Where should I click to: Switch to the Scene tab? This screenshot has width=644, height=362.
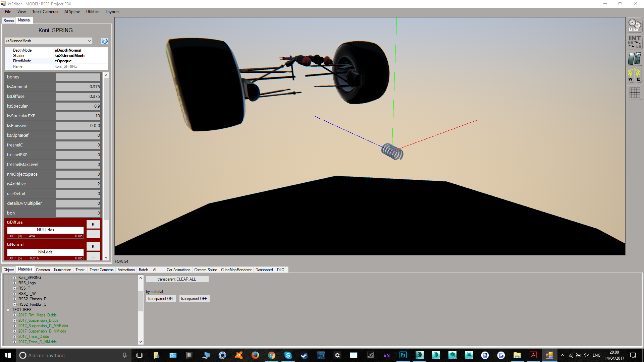(9, 21)
